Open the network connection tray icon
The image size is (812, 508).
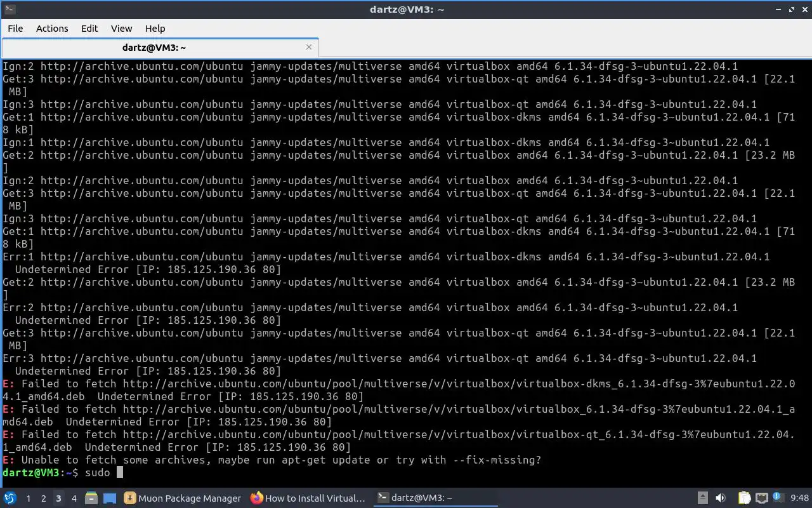click(761, 498)
